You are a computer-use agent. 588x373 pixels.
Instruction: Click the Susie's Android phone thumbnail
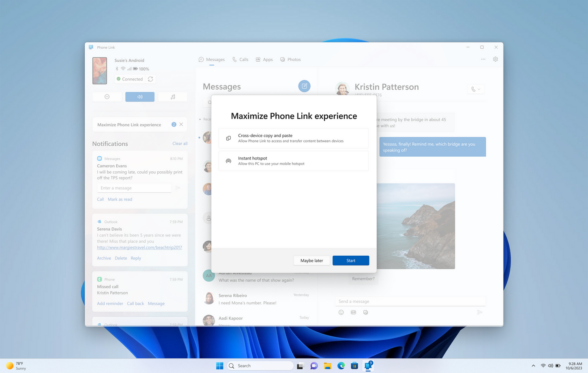pos(100,71)
